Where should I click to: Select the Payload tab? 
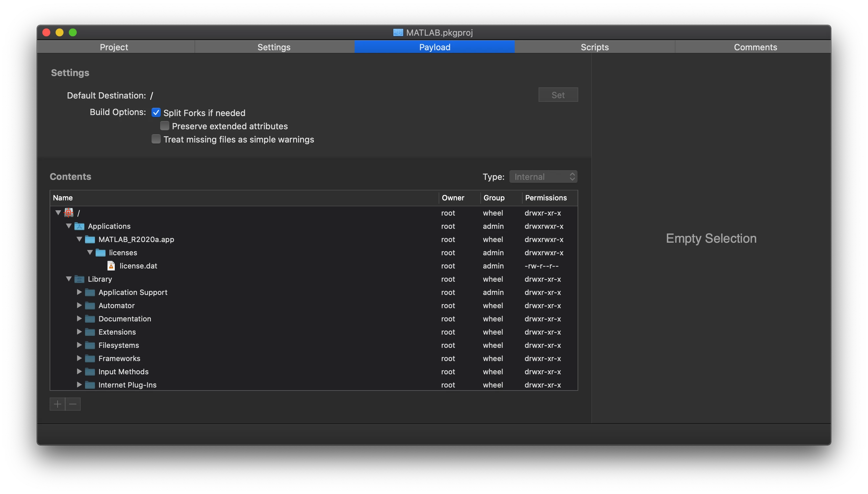coord(435,47)
